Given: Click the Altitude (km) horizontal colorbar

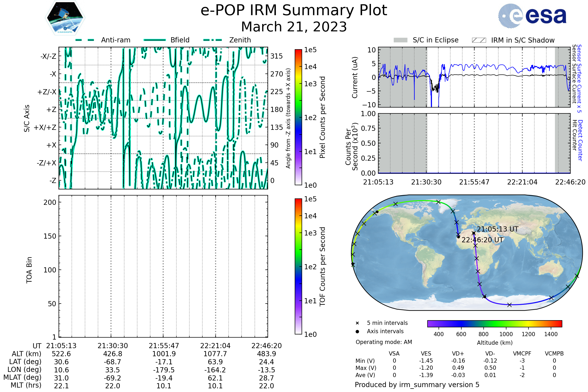Looking at the screenshot, I should [x=494, y=324].
